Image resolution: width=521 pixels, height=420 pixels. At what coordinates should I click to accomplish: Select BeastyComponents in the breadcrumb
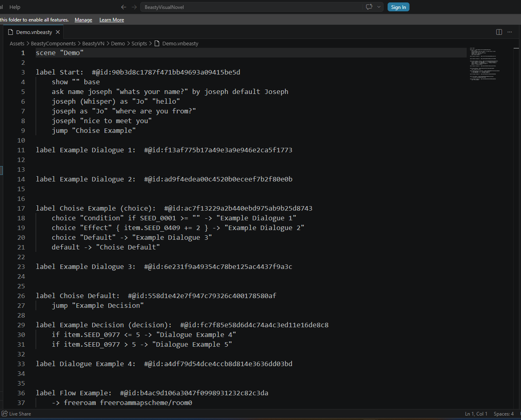coord(53,43)
